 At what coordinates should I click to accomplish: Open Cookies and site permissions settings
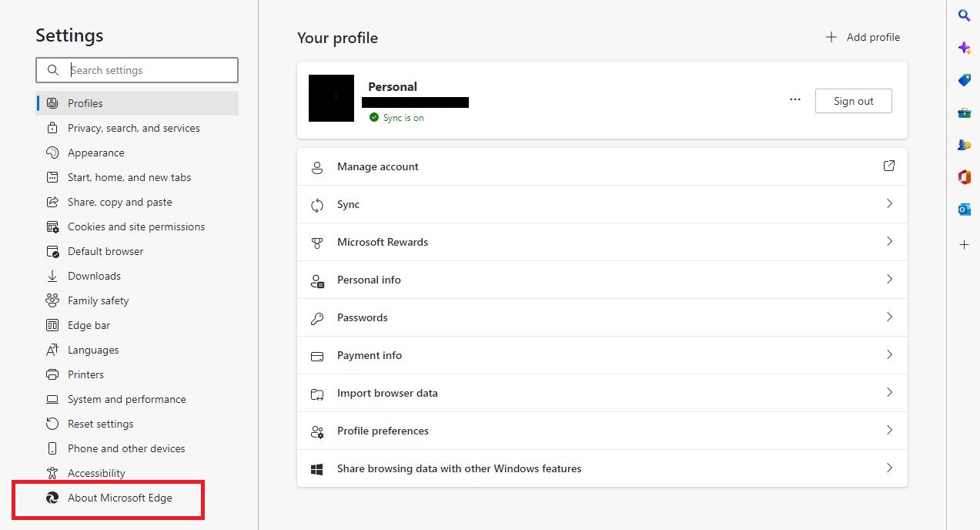[x=135, y=226]
